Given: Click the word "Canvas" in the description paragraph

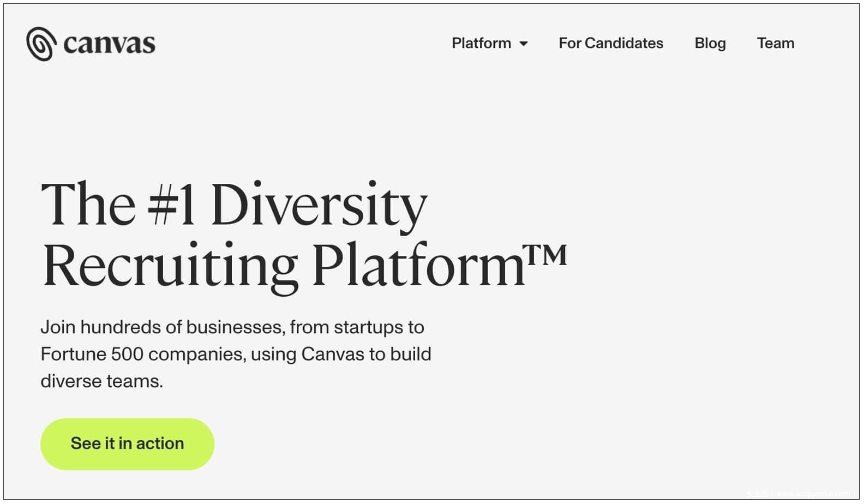Looking at the screenshot, I should pos(332,354).
